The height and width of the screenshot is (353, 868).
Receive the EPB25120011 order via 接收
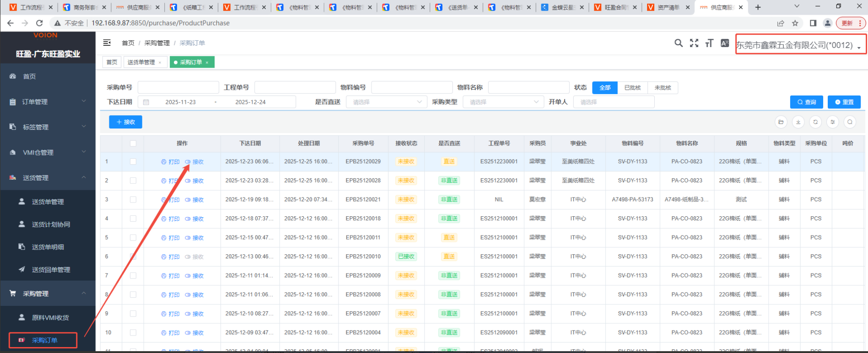pyautogui.click(x=194, y=238)
